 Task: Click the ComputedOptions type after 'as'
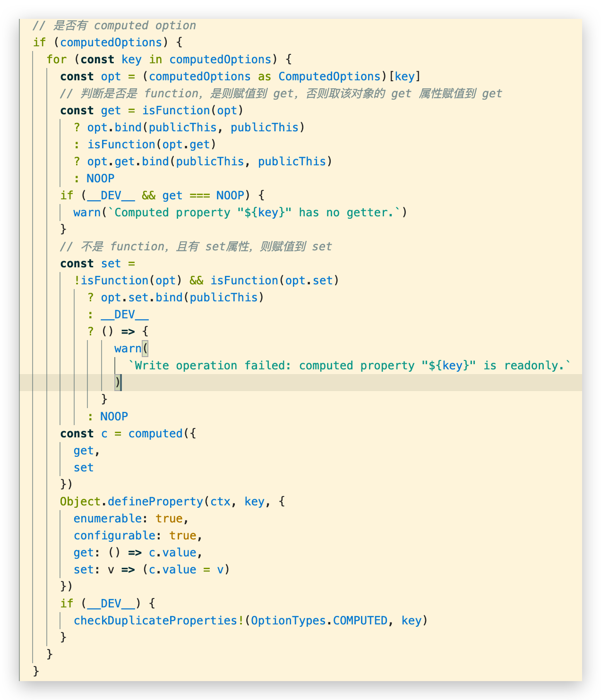click(x=329, y=77)
